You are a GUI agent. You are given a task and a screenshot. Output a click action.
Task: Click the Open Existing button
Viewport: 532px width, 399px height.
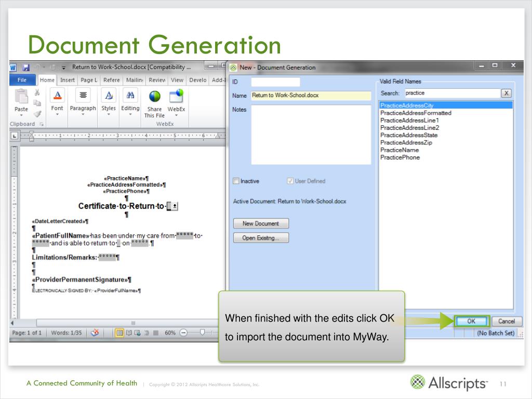[261, 238]
